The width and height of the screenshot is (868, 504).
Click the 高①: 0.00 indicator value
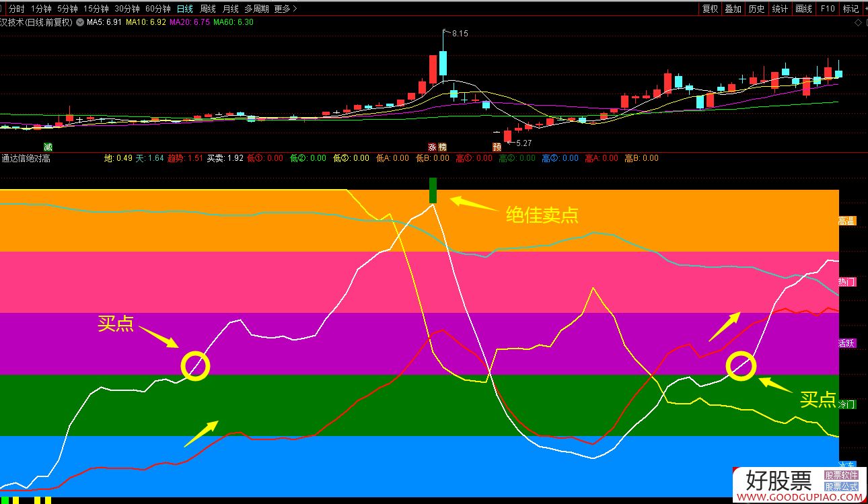pos(474,159)
